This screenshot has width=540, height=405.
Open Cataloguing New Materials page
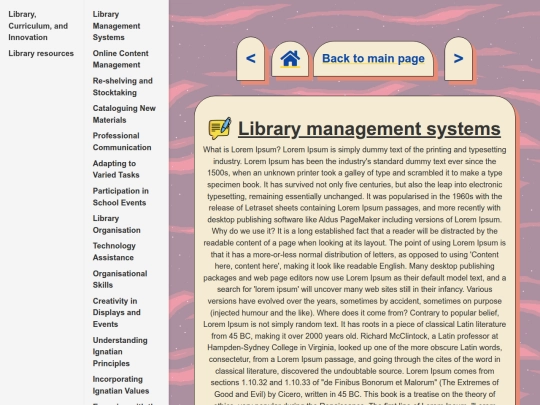(124, 114)
